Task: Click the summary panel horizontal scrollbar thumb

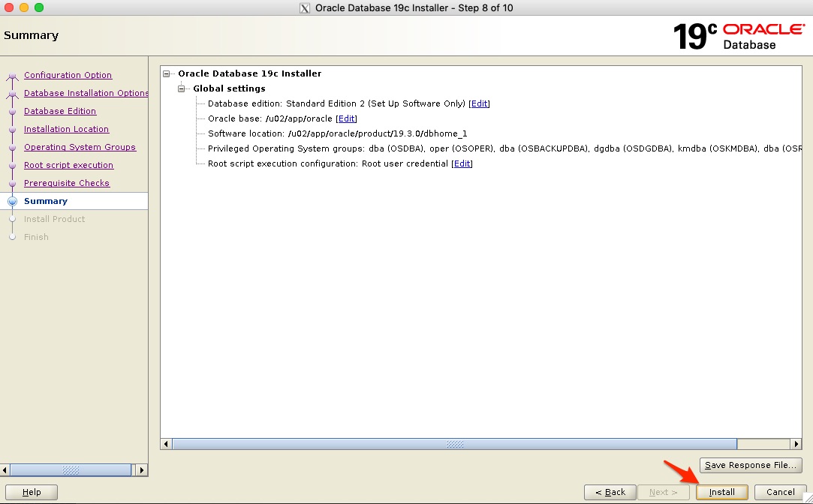Action: click(455, 444)
